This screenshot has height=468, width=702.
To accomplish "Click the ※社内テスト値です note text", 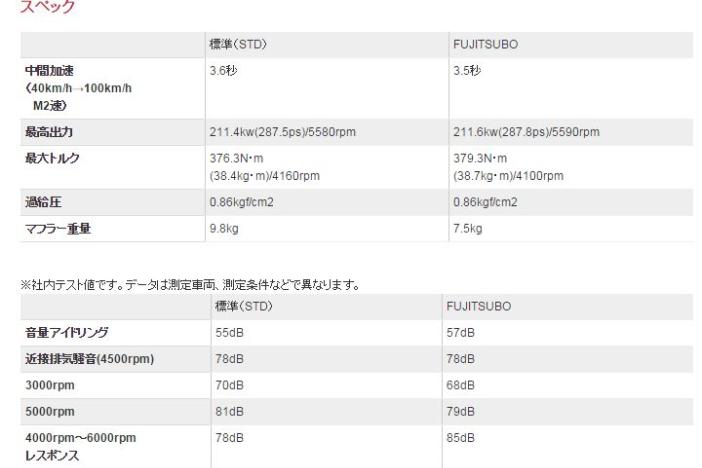I will 190,286.
